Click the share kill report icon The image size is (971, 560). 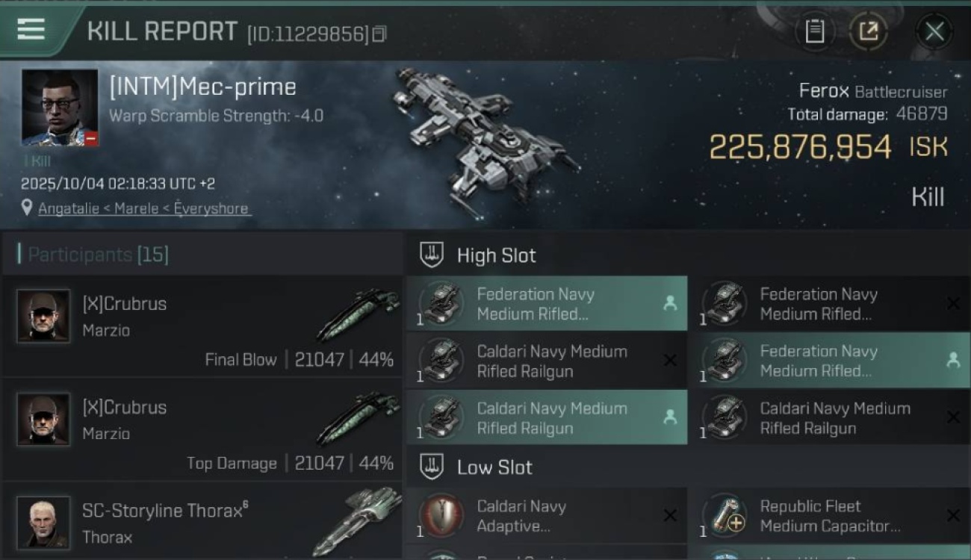point(868,31)
